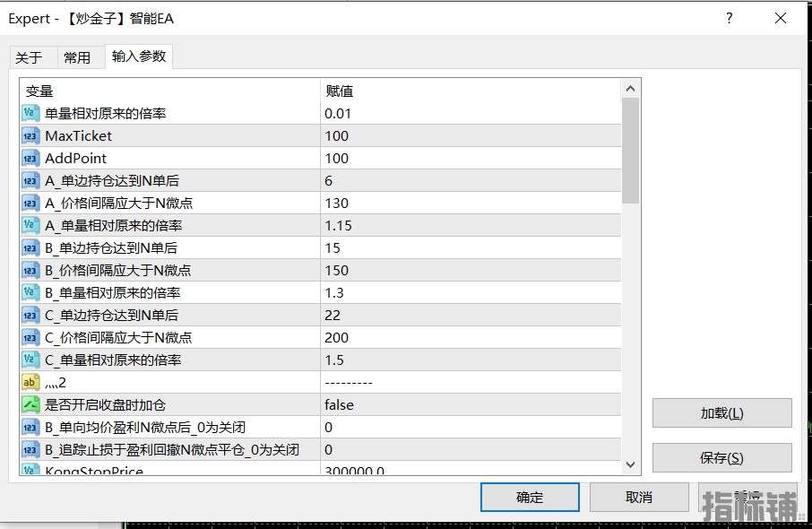The image size is (812, 529).
Task: Click the icon next to AddPoint
Action: click(x=30, y=158)
